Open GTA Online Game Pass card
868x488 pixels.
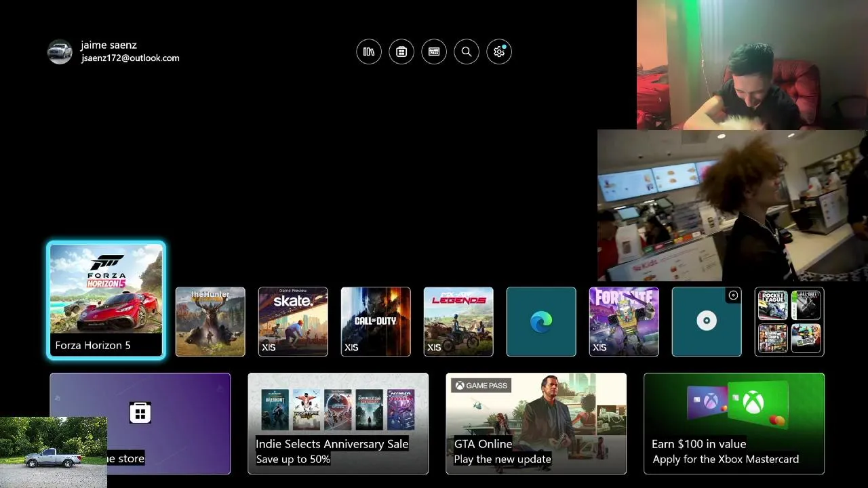click(x=536, y=424)
